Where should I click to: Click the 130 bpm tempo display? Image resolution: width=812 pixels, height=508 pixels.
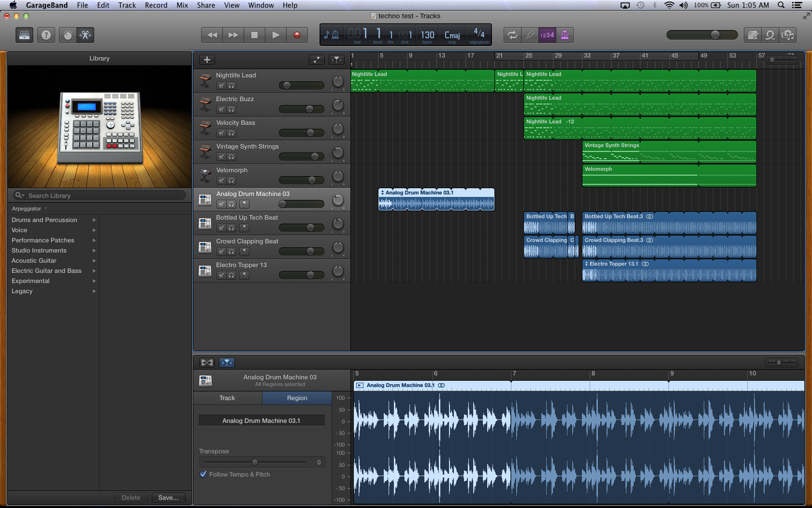pyautogui.click(x=427, y=35)
